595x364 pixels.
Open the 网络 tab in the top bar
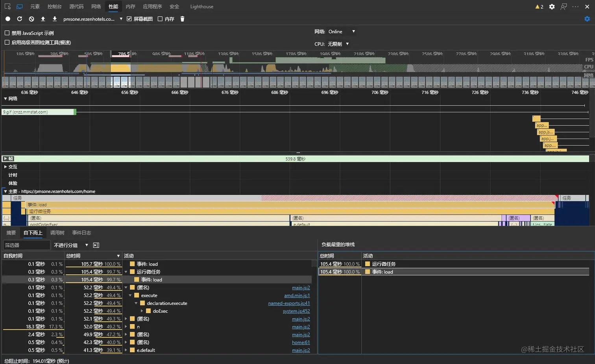pyautogui.click(x=96, y=7)
